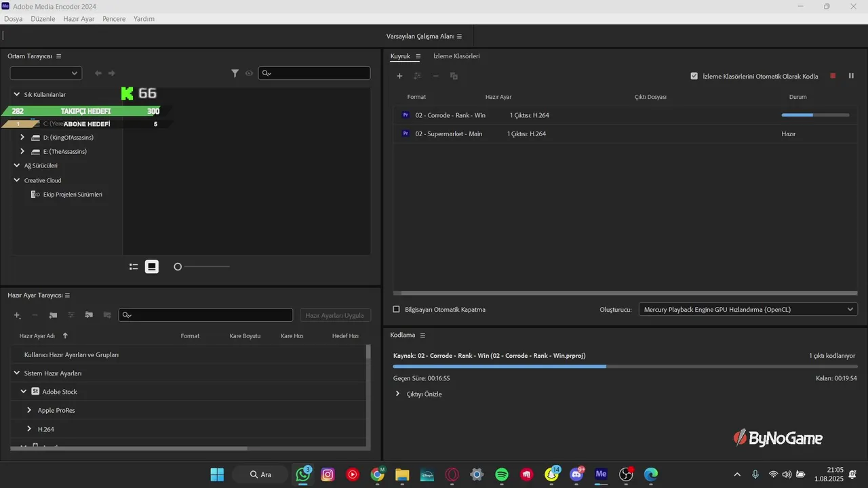This screenshot has height=488, width=868.
Task: Click the encoding progress bar in Kodlama panel
Action: (625, 367)
